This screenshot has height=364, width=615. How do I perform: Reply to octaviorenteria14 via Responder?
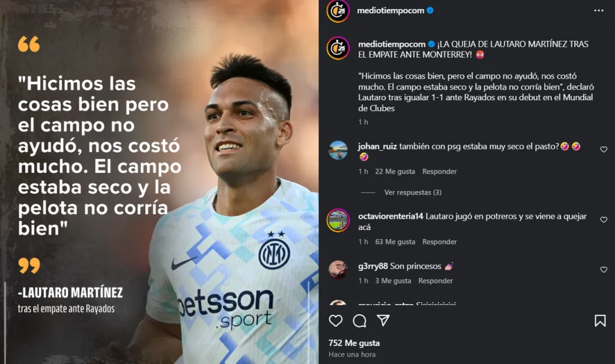pyautogui.click(x=439, y=241)
